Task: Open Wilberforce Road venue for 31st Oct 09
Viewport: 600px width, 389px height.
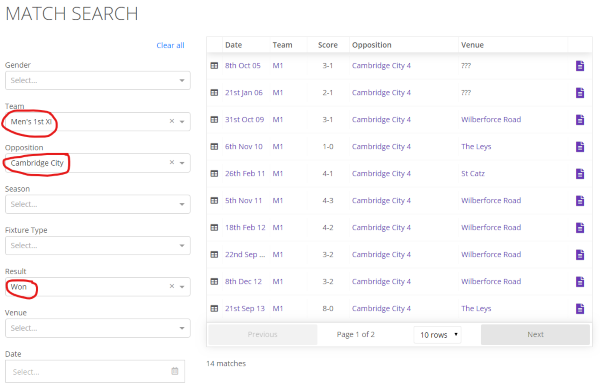Action: click(x=491, y=120)
